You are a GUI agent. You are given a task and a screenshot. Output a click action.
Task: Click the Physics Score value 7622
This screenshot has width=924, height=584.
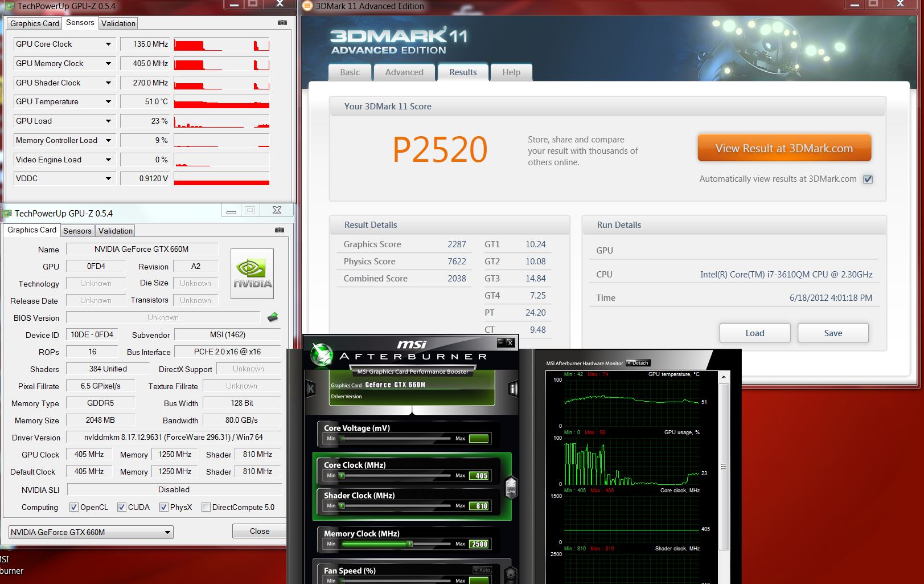[x=457, y=262]
